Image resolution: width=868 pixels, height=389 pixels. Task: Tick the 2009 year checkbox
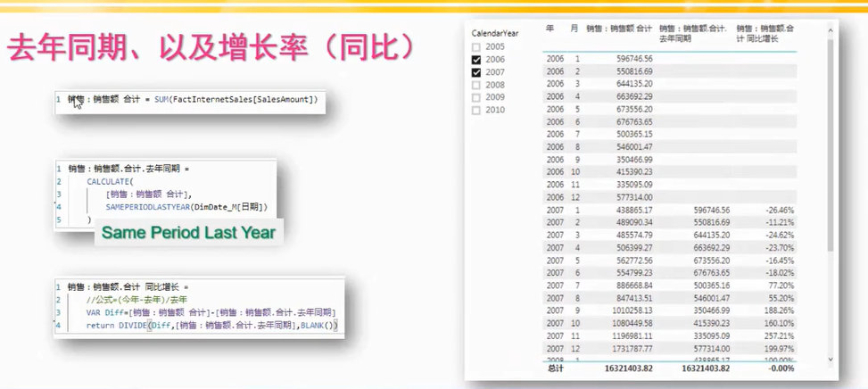coord(476,98)
